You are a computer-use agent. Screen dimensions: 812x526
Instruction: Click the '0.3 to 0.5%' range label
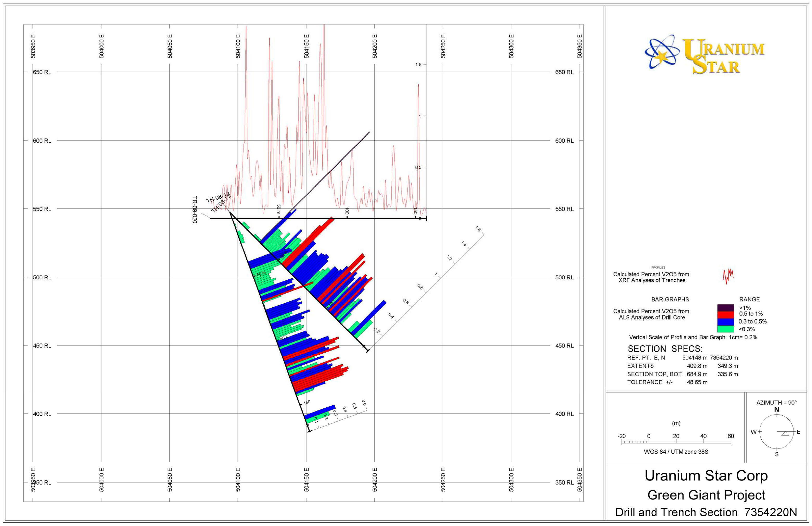752,321
